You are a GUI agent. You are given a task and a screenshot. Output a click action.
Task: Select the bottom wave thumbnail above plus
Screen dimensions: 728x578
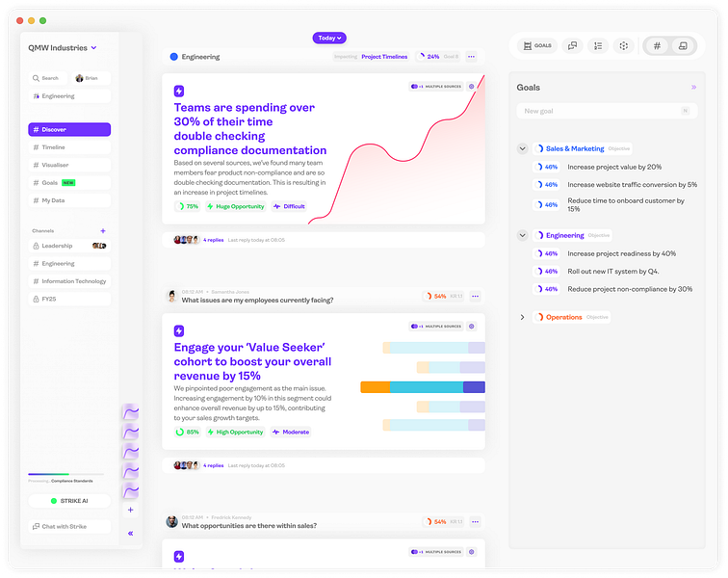pyautogui.click(x=130, y=490)
